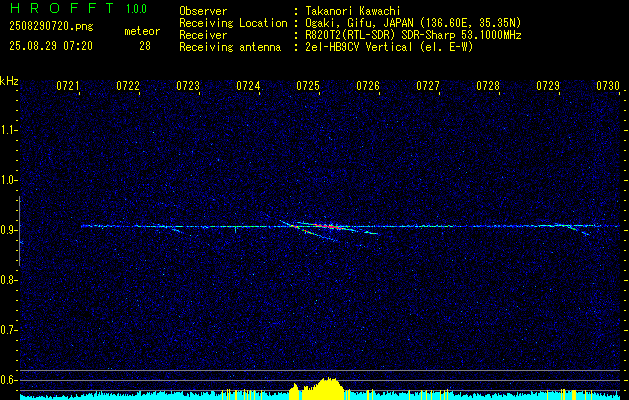Click the 0727 time marker

click(428, 86)
